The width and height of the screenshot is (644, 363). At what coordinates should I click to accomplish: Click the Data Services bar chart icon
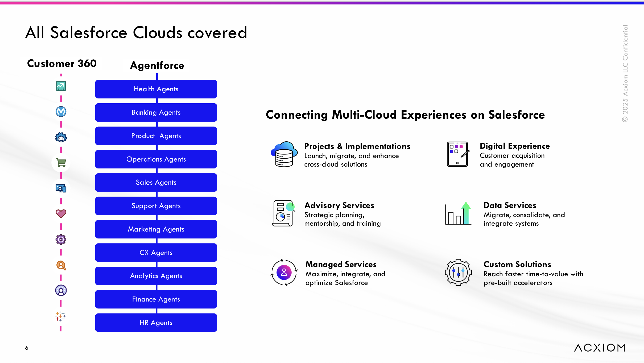click(x=458, y=213)
